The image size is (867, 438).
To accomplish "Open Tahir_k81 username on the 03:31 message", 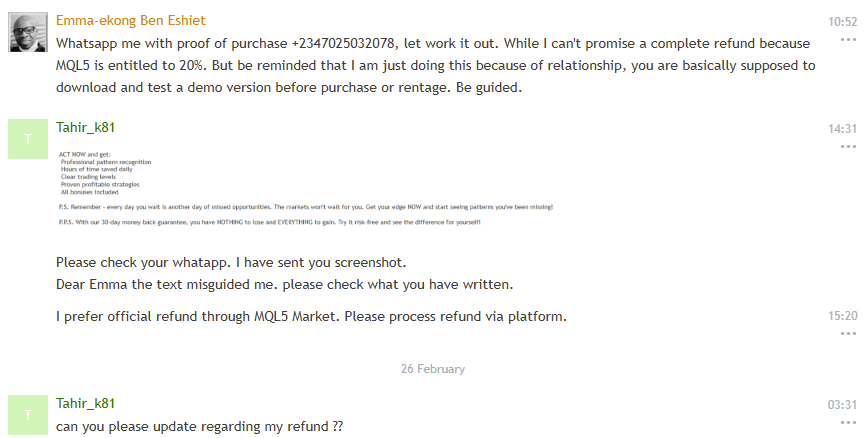I will 85,404.
